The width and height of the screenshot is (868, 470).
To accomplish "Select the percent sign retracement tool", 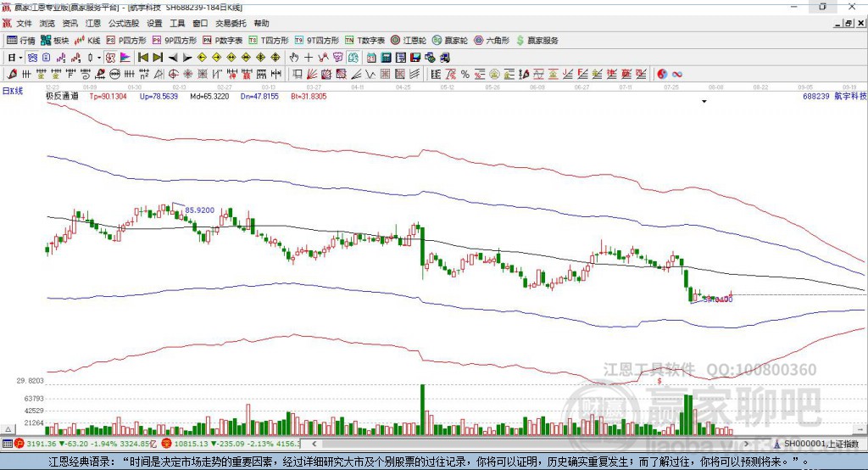I will pos(465,75).
